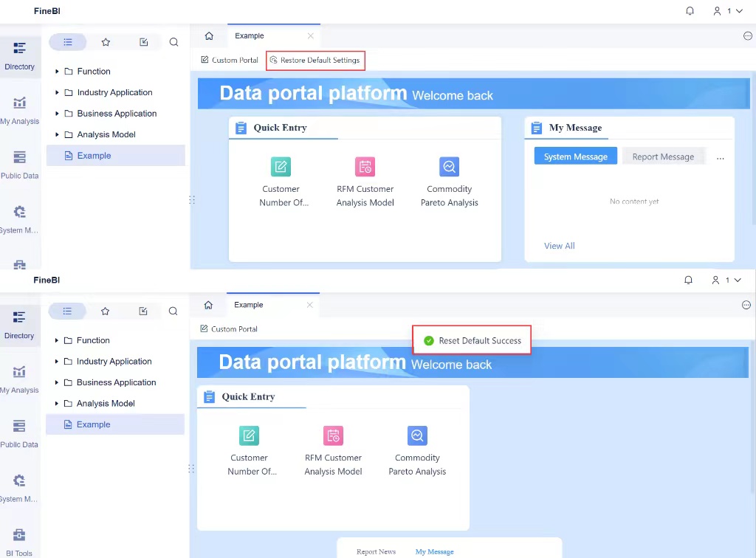Image resolution: width=756 pixels, height=558 pixels.
Task: Open search in bottom directory panel
Action: [x=173, y=311]
